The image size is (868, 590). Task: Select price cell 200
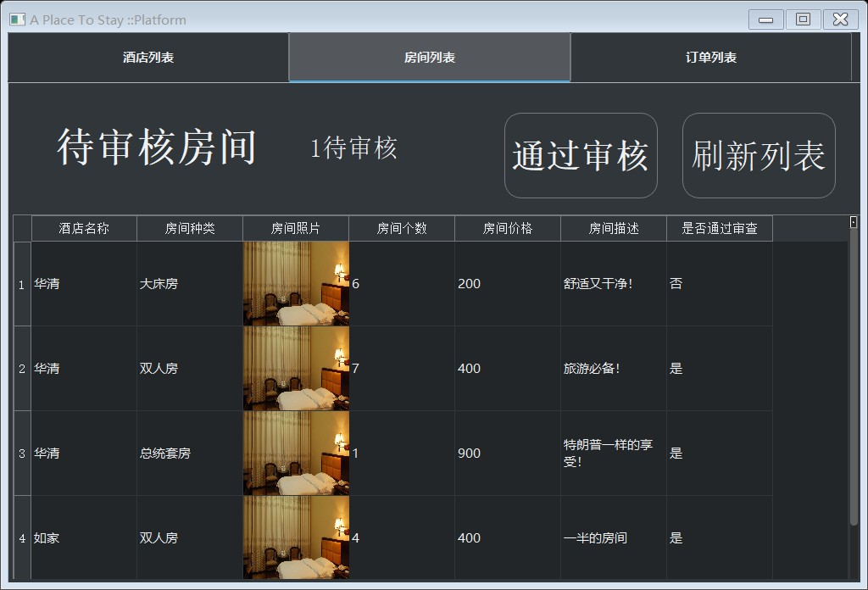pos(508,284)
